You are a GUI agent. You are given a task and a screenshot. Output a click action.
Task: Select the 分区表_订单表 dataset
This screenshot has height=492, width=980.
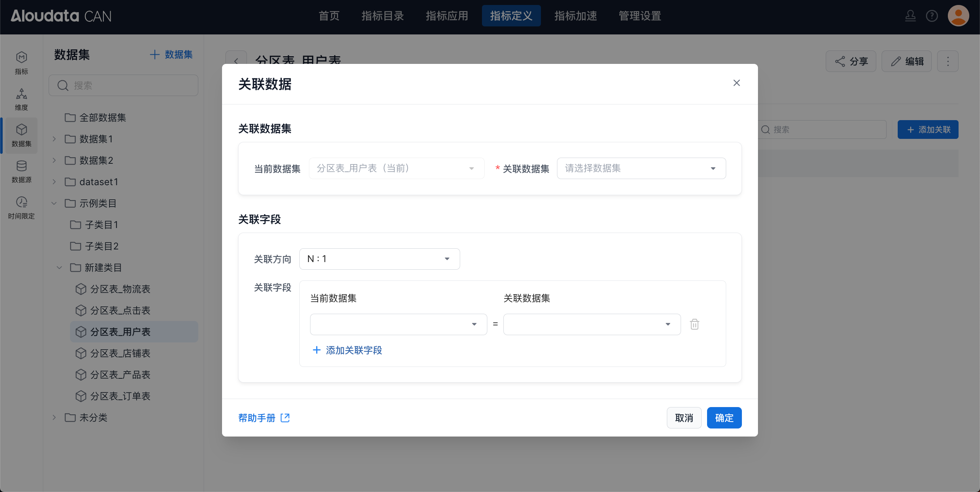pos(134,396)
